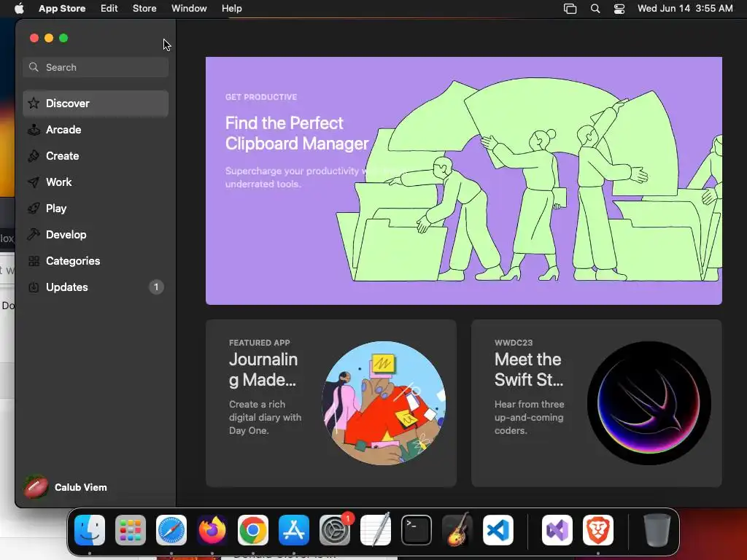
Task: Click the Develop hammer icon
Action: pyautogui.click(x=34, y=234)
